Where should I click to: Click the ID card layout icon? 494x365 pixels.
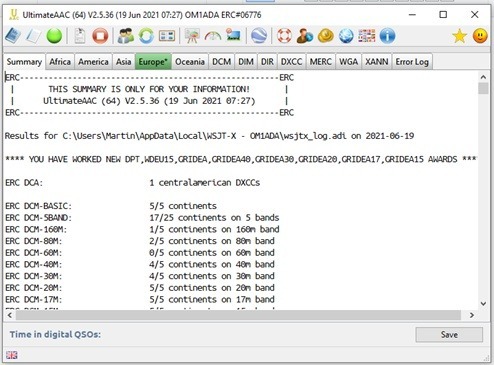pyautogui.click(x=167, y=36)
